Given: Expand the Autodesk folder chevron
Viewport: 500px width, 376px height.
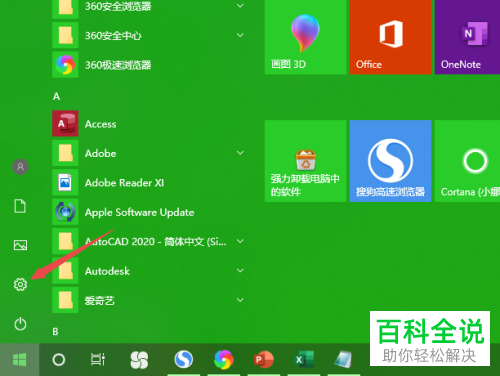Looking at the screenshot, I should pyautogui.click(x=240, y=270).
